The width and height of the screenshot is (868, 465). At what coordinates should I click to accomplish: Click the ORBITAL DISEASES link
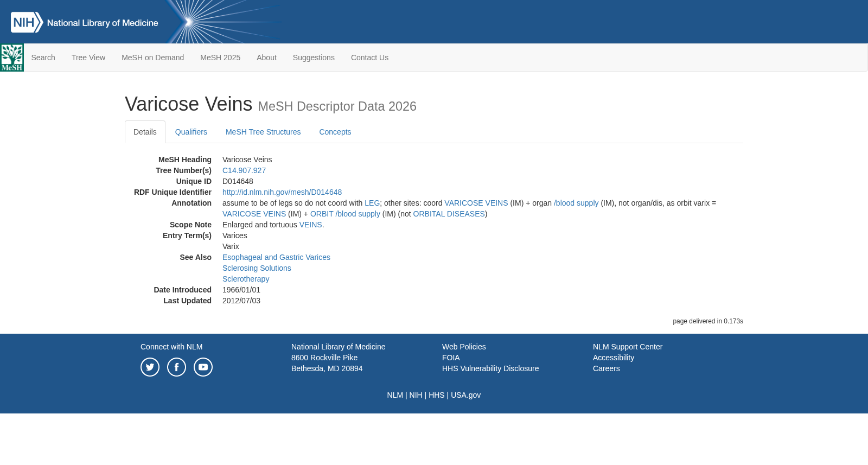click(x=449, y=214)
